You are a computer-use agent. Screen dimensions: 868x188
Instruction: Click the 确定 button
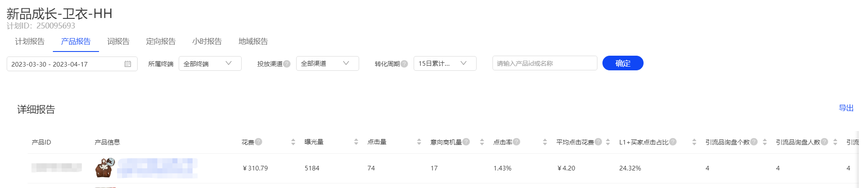click(x=623, y=63)
